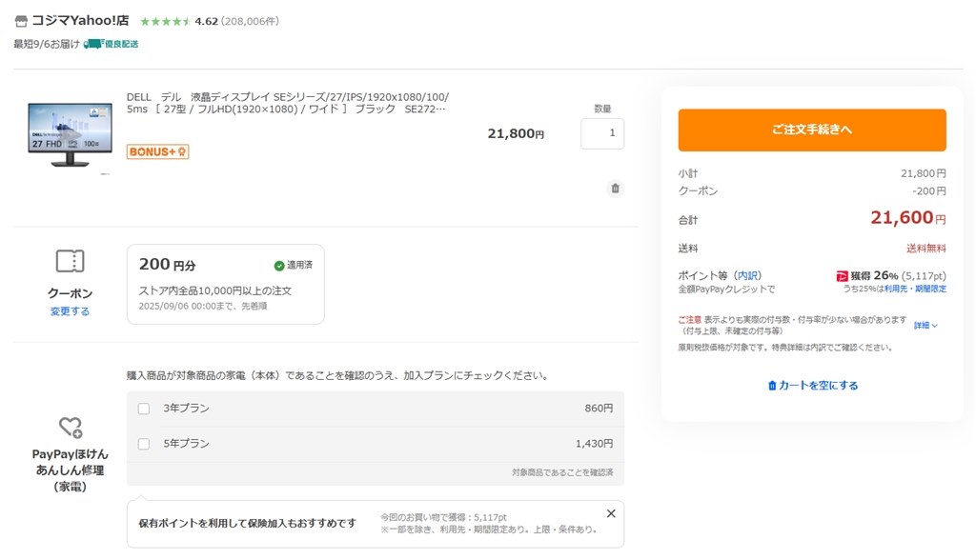The image size is (976, 560).
Task: Delete item with trash can icon
Action: click(615, 188)
